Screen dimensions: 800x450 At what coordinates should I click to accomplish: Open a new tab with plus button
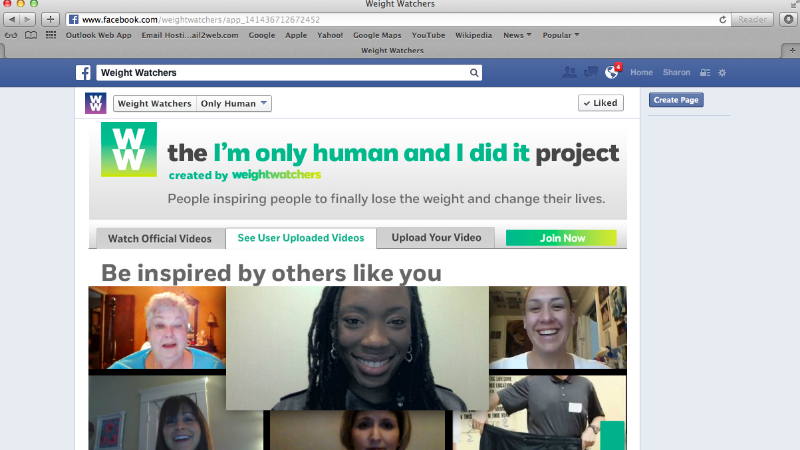click(792, 51)
